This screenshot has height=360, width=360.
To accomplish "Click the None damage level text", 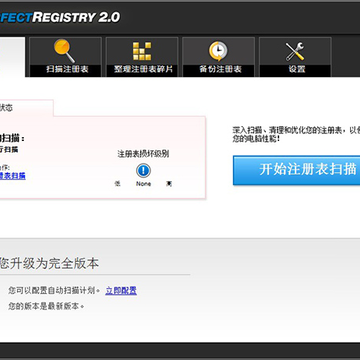I will click(x=143, y=184).
